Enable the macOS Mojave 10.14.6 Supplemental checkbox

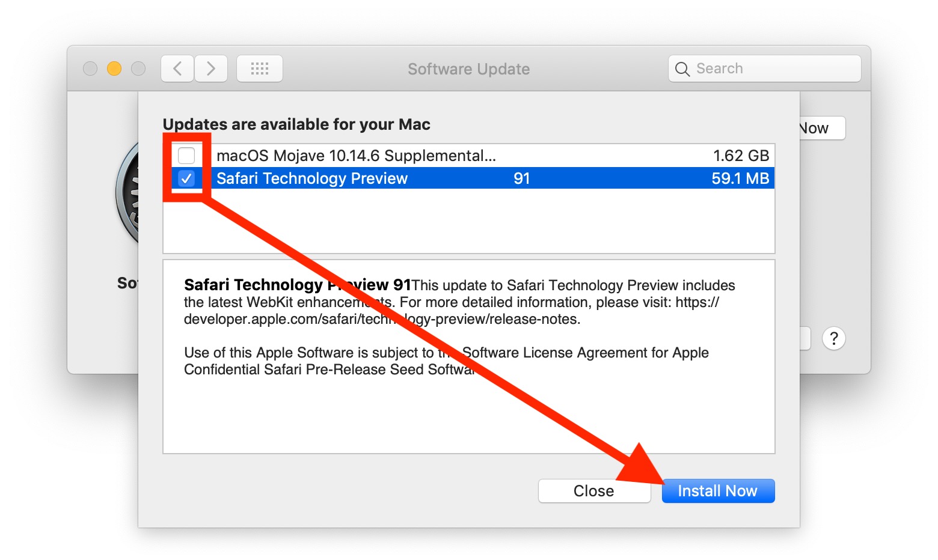coord(186,156)
